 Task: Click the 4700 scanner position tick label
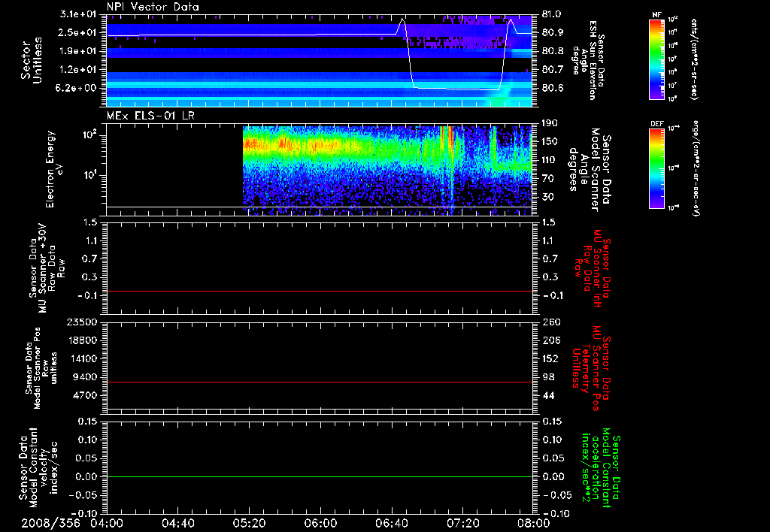tap(84, 395)
